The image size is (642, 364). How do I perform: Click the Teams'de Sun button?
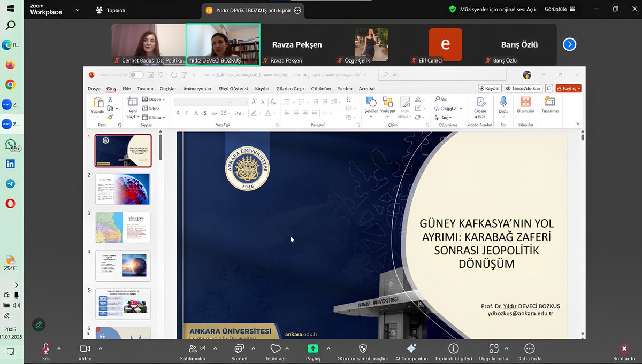point(523,88)
